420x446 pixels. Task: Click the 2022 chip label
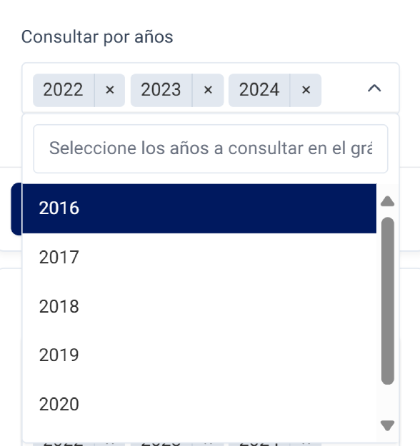click(63, 90)
